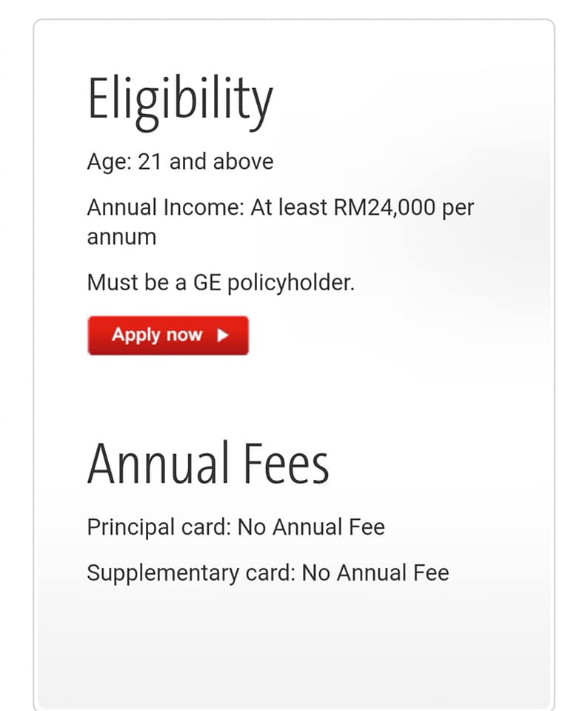Click the Annual Income requirement line

[281, 221]
